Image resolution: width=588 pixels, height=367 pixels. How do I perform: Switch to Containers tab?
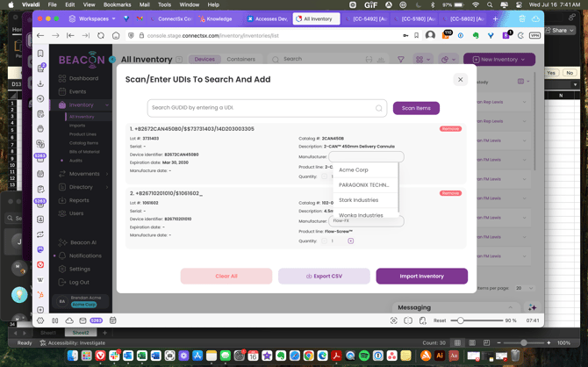[240, 60]
